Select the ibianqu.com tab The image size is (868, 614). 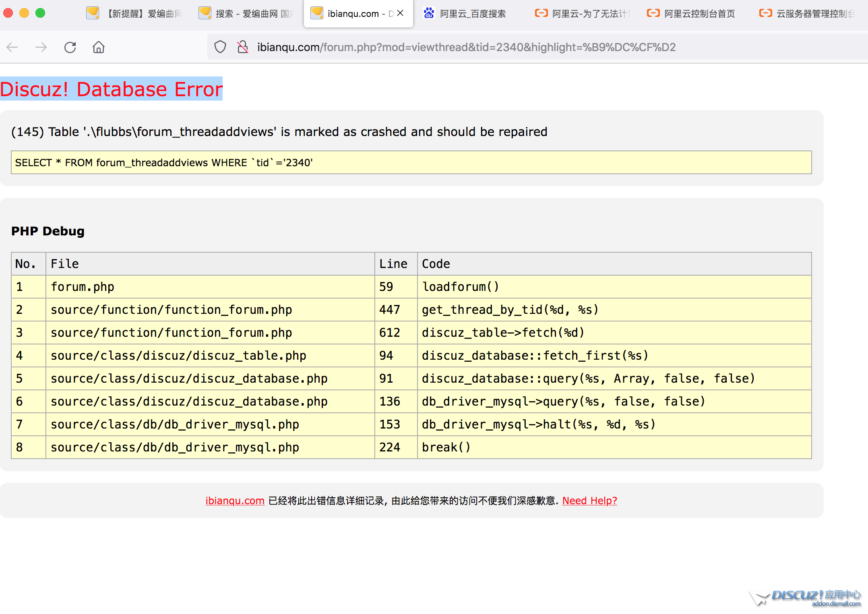358,14
